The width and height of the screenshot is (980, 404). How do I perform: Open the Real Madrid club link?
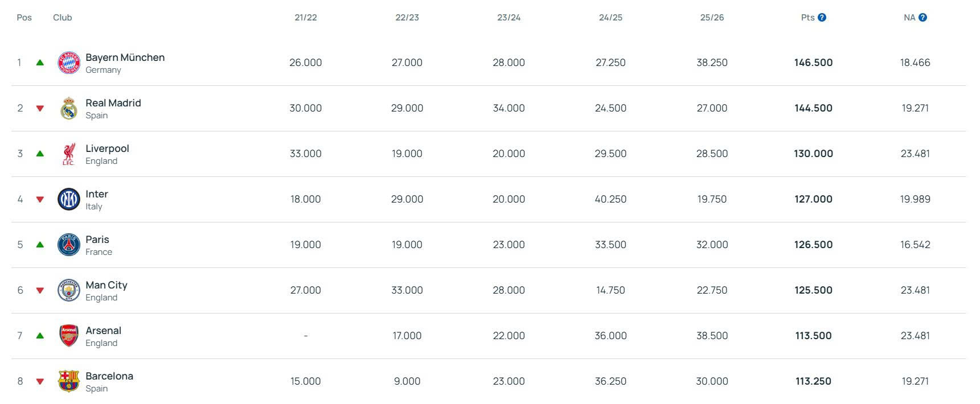point(113,103)
